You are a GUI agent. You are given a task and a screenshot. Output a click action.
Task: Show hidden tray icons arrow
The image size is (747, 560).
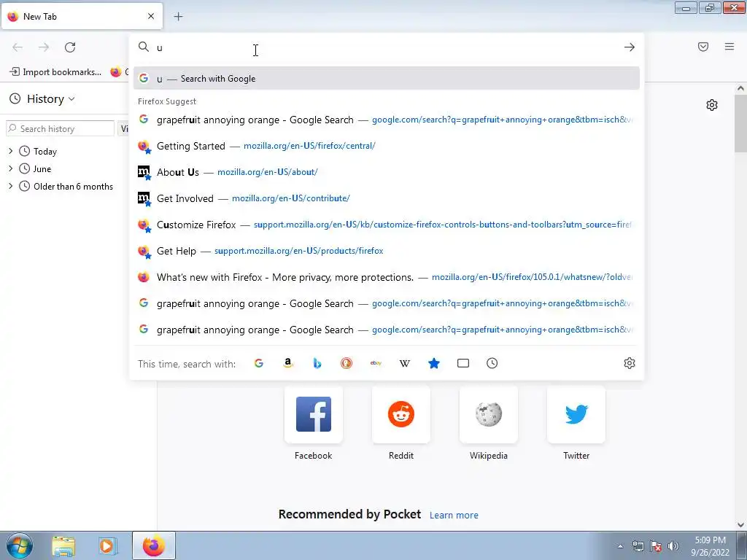[620, 546]
